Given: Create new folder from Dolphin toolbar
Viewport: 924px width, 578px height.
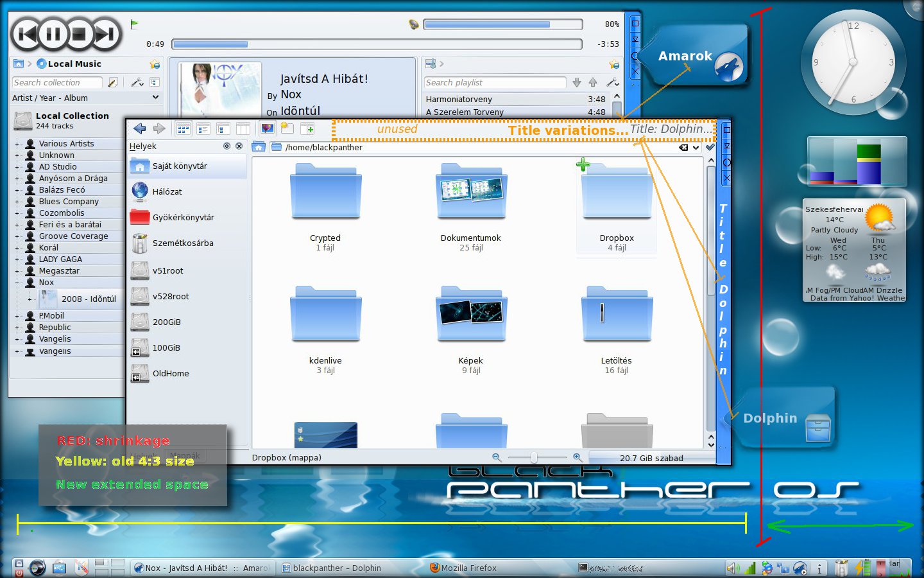Looking at the screenshot, I should point(286,128).
